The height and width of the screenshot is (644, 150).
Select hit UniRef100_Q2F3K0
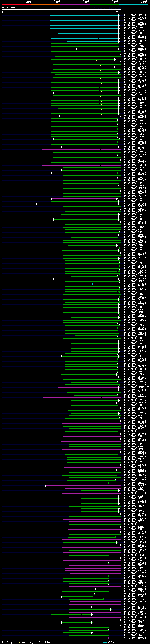[x=135, y=302]
